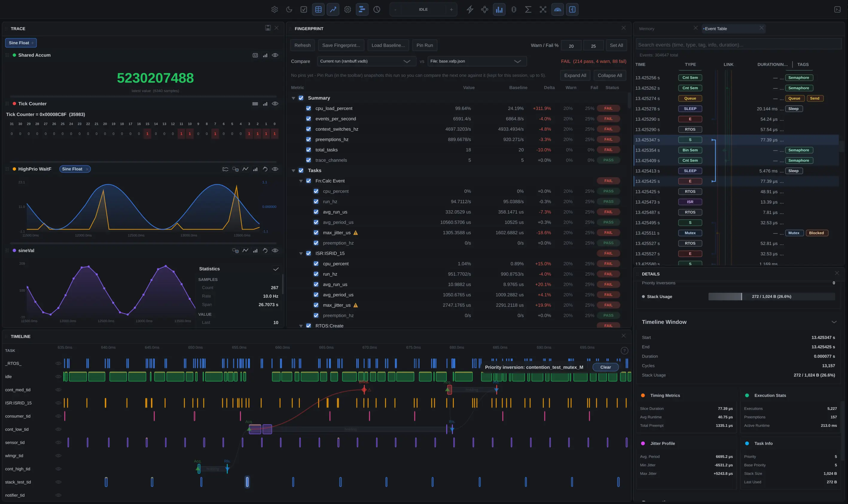Sort events by TIME column header
The height and width of the screenshot is (504, 848).
pos(640,64)
